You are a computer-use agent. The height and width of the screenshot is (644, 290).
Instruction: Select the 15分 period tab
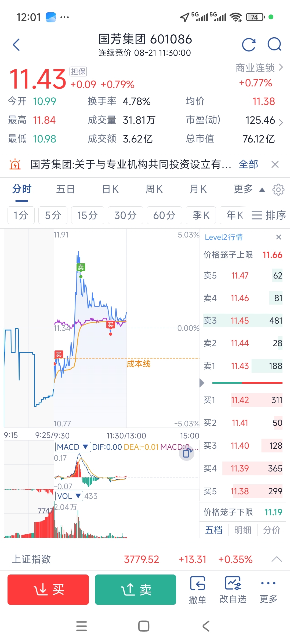coord(88,215)
